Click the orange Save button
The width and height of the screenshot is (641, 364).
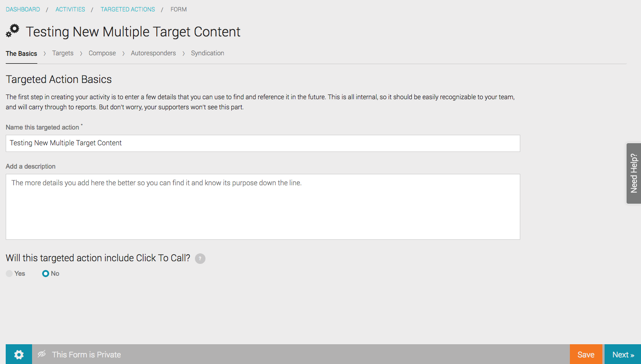tap(586, 354)
